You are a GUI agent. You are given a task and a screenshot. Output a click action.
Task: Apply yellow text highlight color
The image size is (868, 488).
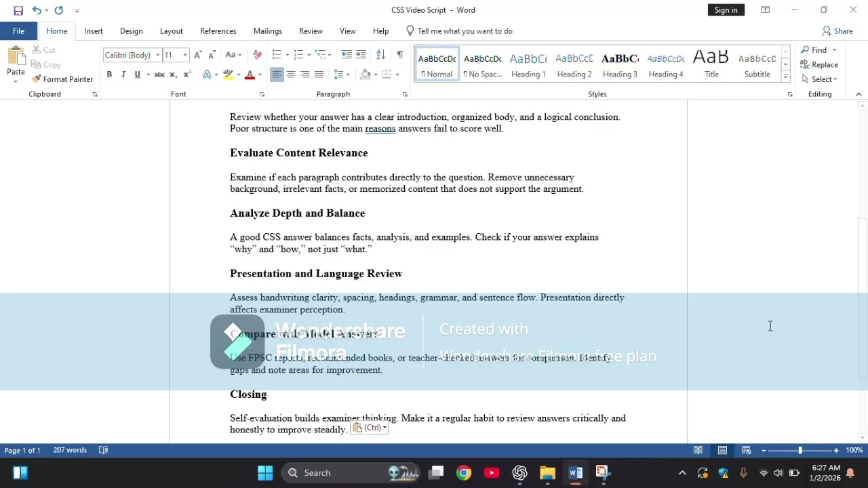click(229, 75)
